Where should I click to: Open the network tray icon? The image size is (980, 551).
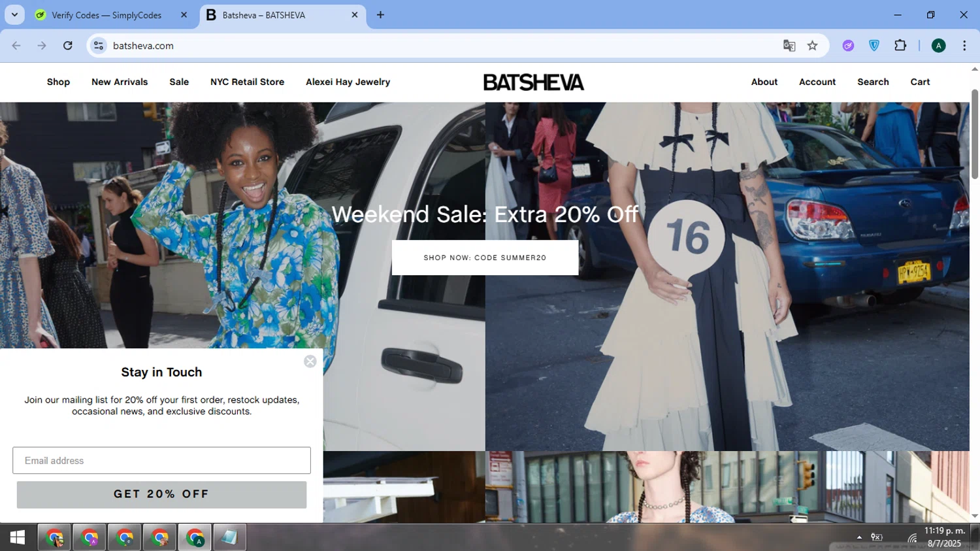[912, 538]
